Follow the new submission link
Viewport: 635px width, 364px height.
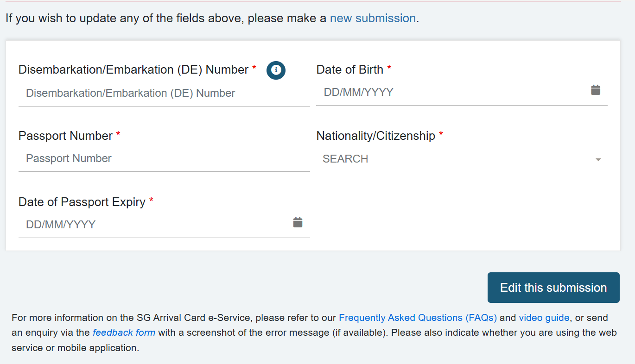point(373,19)
